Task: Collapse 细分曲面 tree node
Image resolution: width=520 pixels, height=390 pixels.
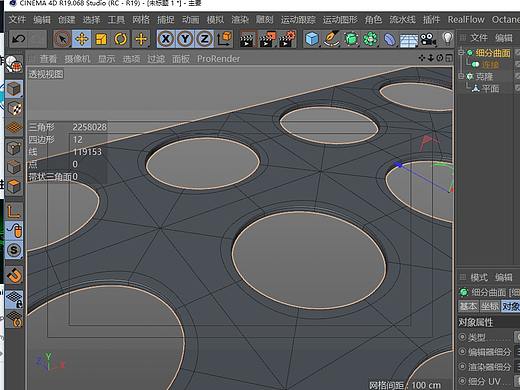Action: 461,52
